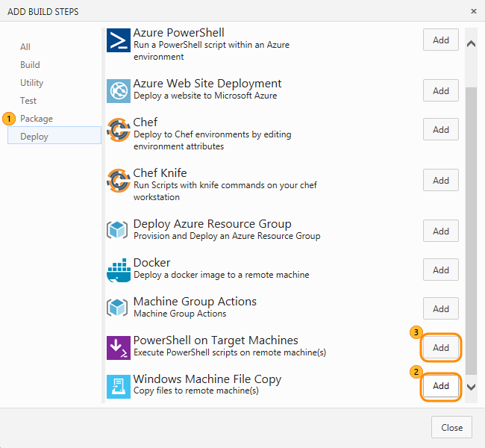Select the Deploy category
485x448 pixels.
[x=54, y=135]
